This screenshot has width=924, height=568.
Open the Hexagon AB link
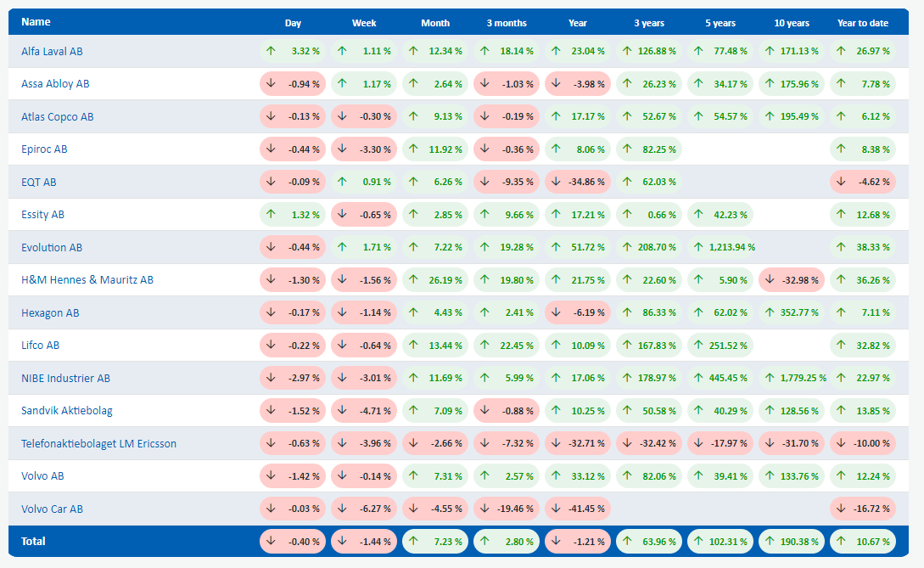[x=50, y=313]
